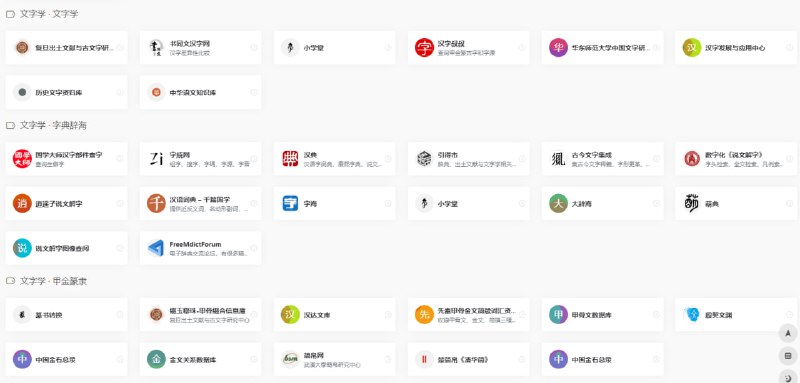Click the green 大 icon of 大辞海
This screenshot has width=800, height=383.
pos(558,203)
